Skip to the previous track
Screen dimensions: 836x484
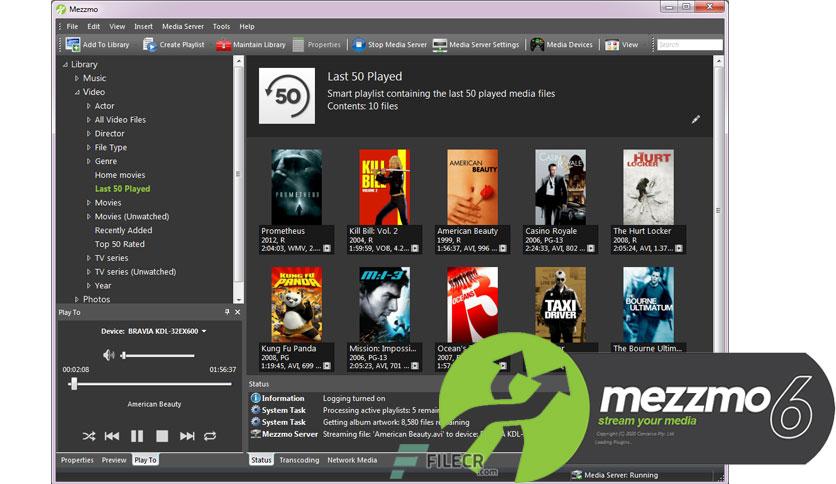tap(112, 436)
